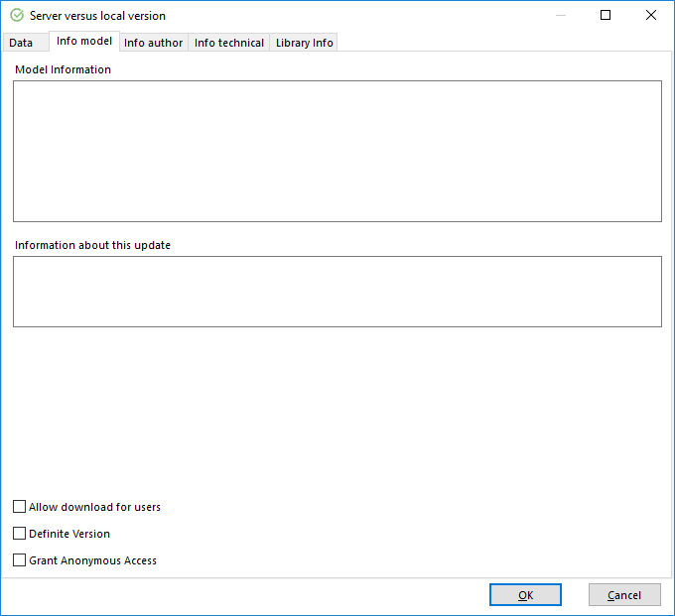Open the Library Info tab
Image resolution: width=675 pixels, height=616 pixels.
[304, 43]
